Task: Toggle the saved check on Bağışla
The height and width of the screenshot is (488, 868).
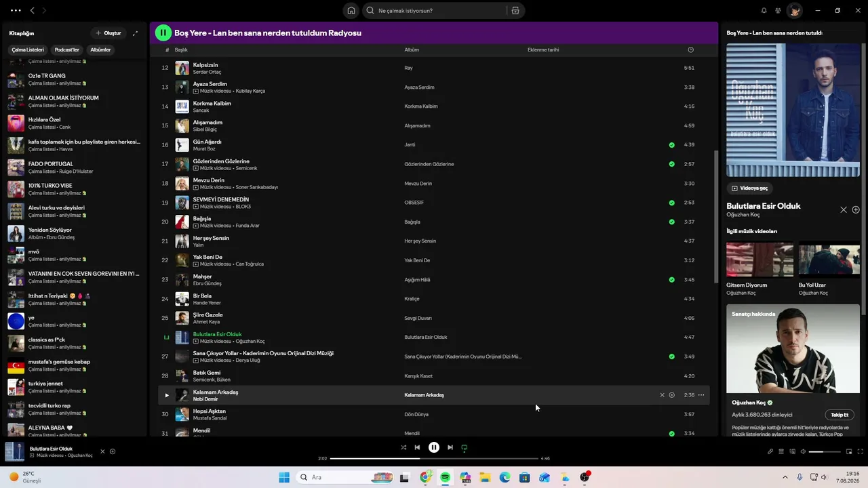Action: pos(671,222)
